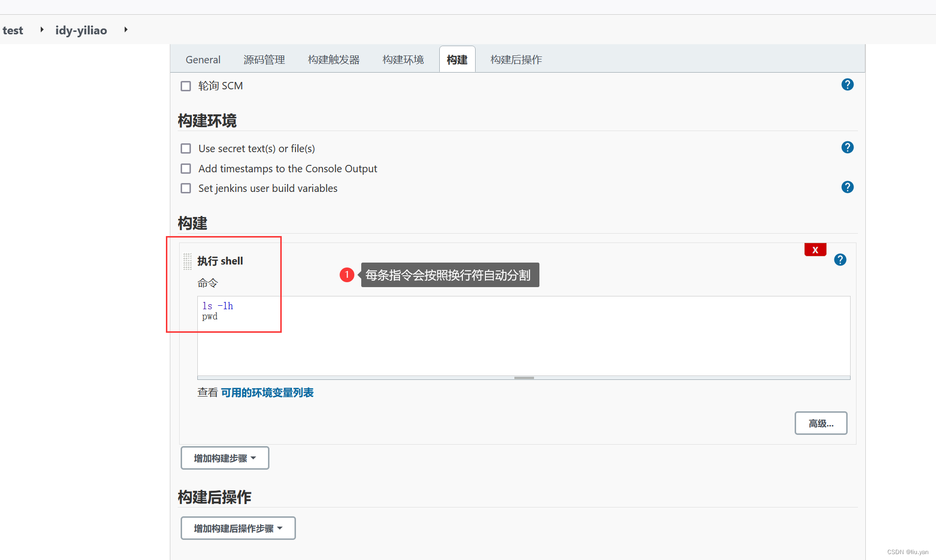Screen dimensions: 936x560
Task: Click the 高级... button
Action: click(x=821, y=423)
